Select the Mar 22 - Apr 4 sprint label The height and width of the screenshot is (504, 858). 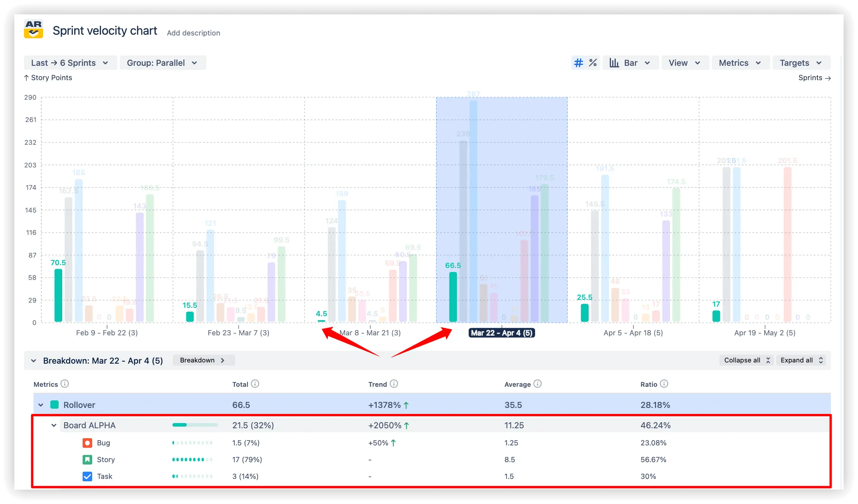tap(501, 333)
